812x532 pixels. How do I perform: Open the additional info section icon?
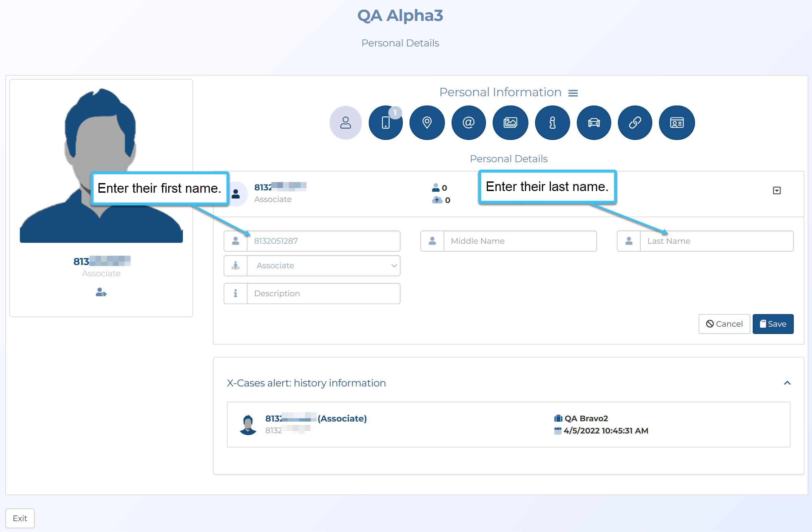552,123
